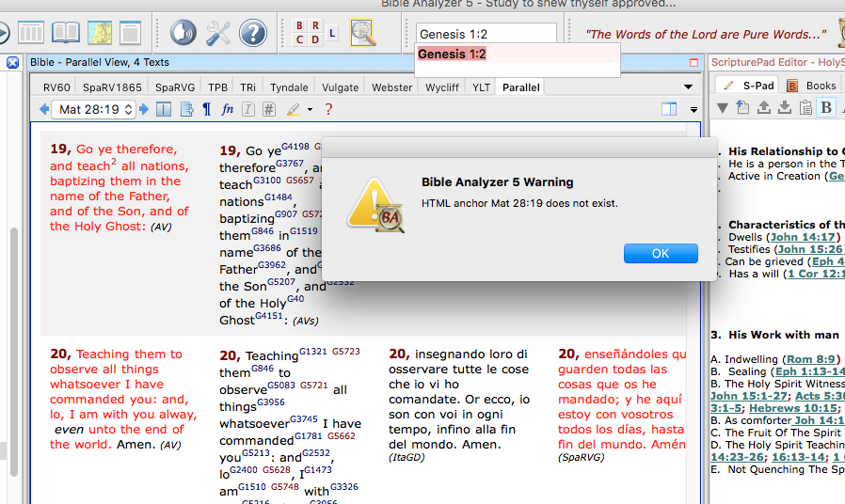Switch to the Wycliff tab

tap(442, 87)
